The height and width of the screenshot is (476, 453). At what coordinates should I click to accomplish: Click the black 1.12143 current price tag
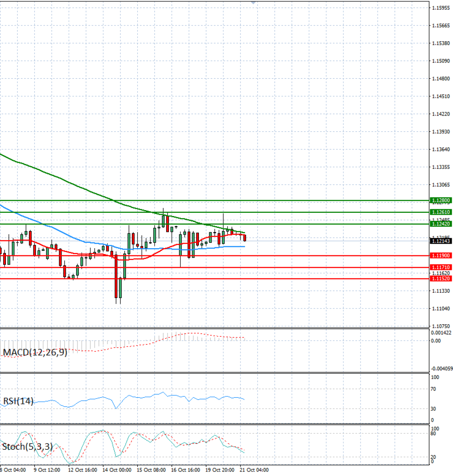point(441,241)
